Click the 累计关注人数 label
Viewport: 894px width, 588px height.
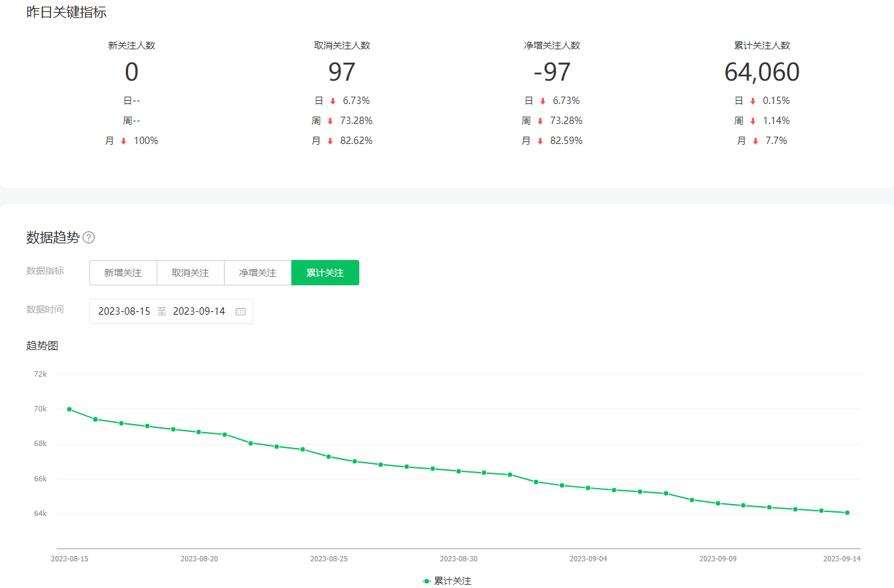(x=762, y=45)
